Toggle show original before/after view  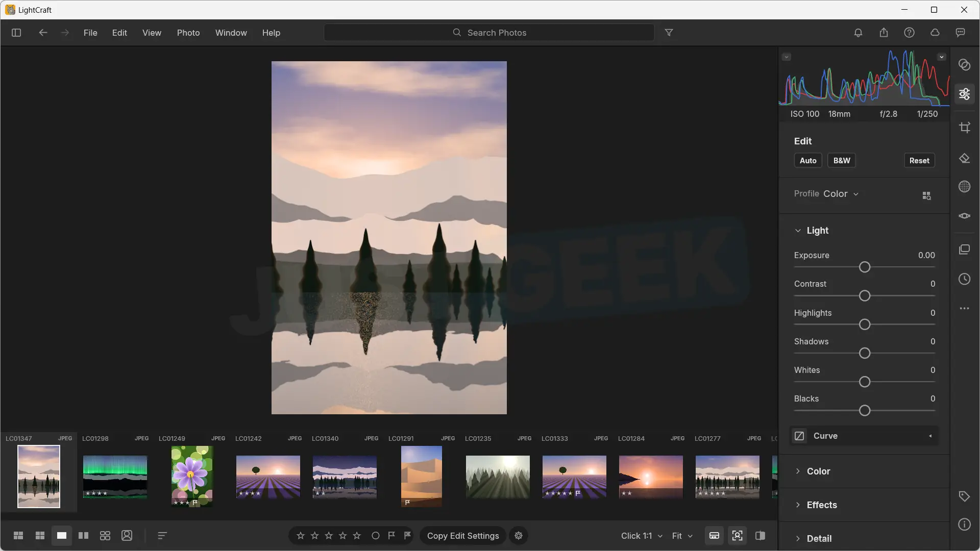pos(760,536)
